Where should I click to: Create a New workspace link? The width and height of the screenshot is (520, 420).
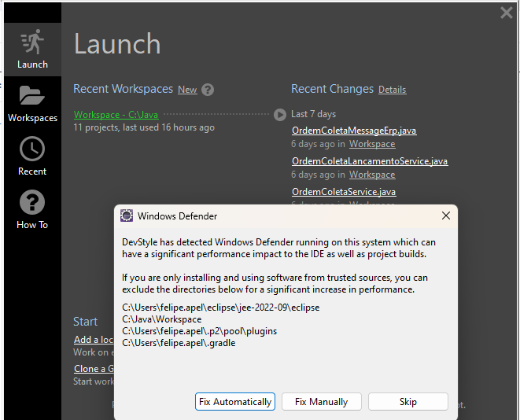187,90
